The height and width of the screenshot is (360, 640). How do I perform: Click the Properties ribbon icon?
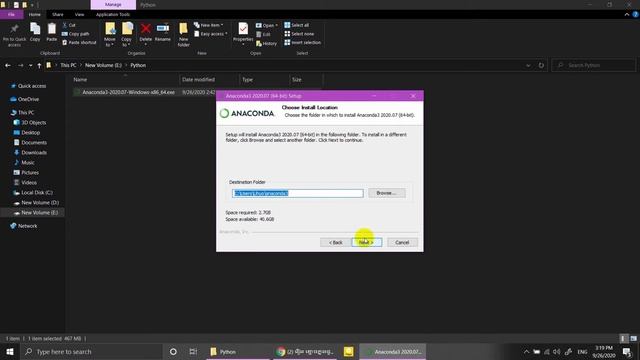(243, 33)
